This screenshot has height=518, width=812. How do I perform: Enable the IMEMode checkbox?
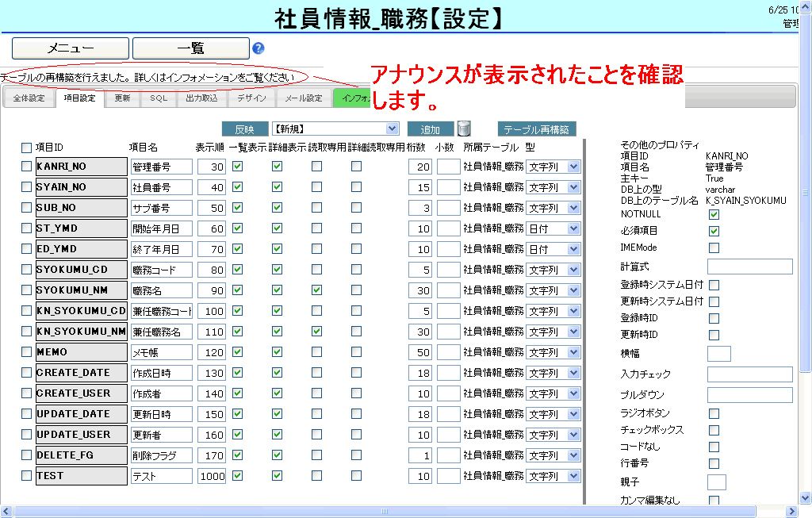(x=714, y=247)
